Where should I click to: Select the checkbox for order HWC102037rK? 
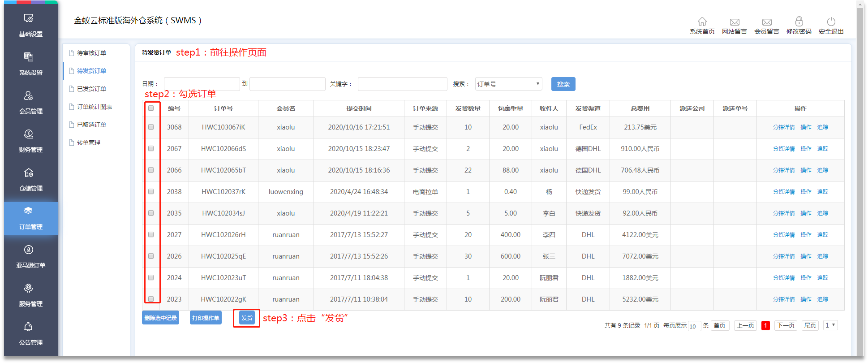(151, 192)
